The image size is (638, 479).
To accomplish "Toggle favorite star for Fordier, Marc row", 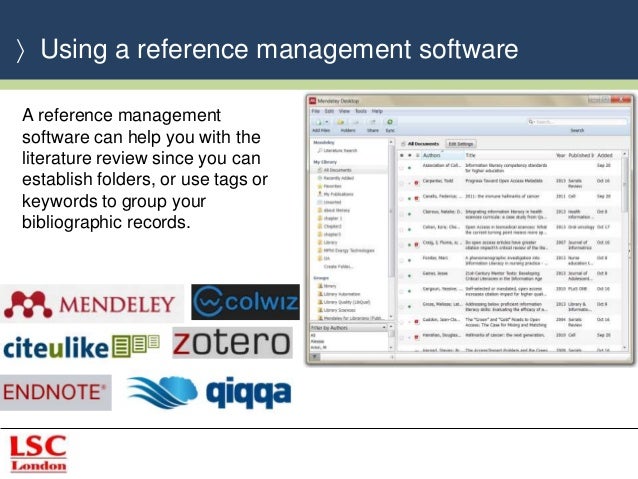I will coord(402,260).
